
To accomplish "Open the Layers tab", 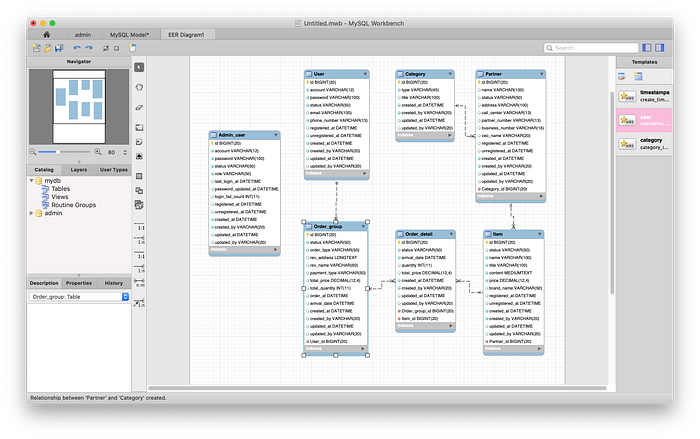I will (x=79, y=170).
